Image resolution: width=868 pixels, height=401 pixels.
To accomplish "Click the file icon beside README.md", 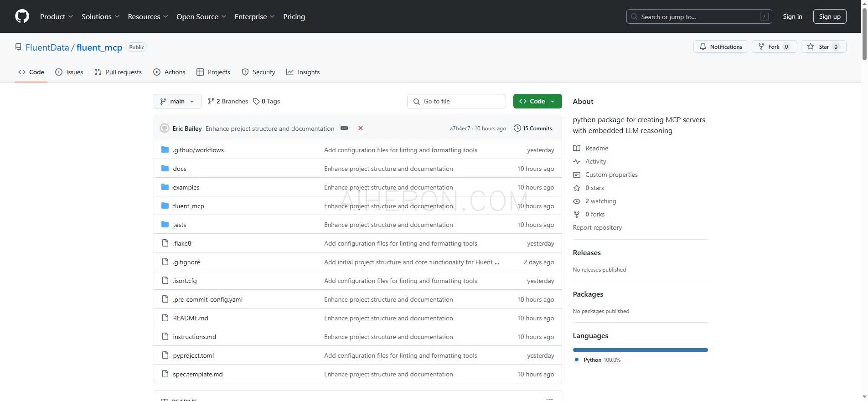I will click(165, 318).
